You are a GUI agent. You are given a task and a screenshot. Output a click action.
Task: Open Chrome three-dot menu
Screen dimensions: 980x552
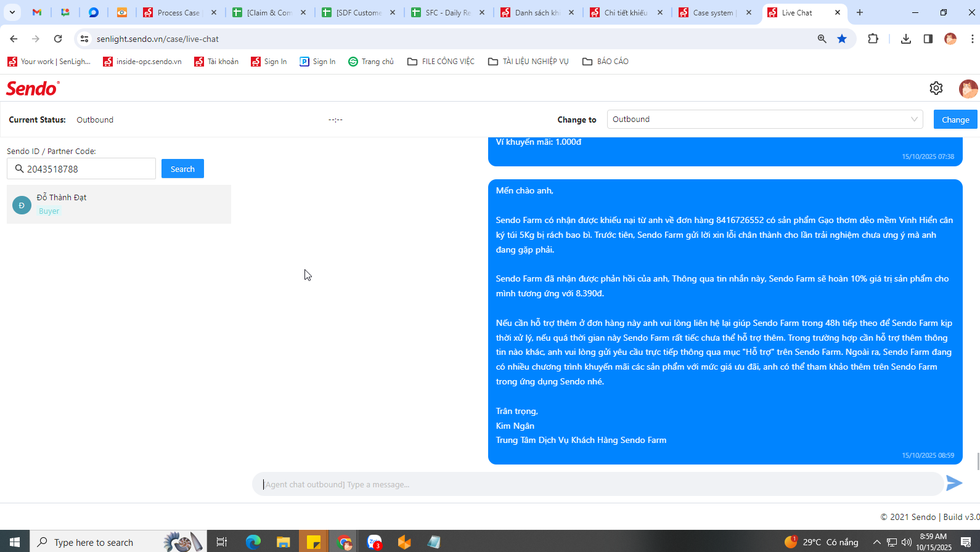972,39
